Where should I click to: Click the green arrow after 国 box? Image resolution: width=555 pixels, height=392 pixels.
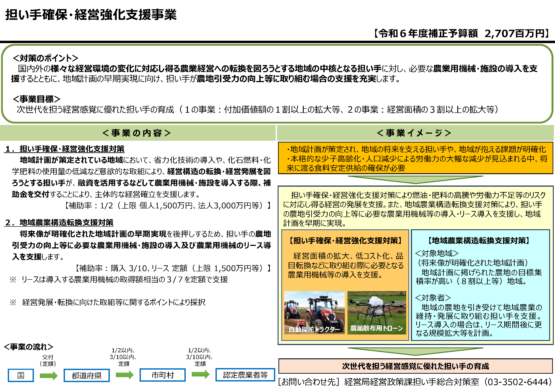[49, 375]
